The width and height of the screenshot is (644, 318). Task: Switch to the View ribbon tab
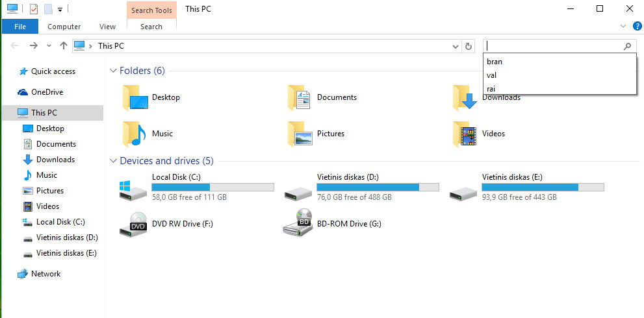point(108,27)
